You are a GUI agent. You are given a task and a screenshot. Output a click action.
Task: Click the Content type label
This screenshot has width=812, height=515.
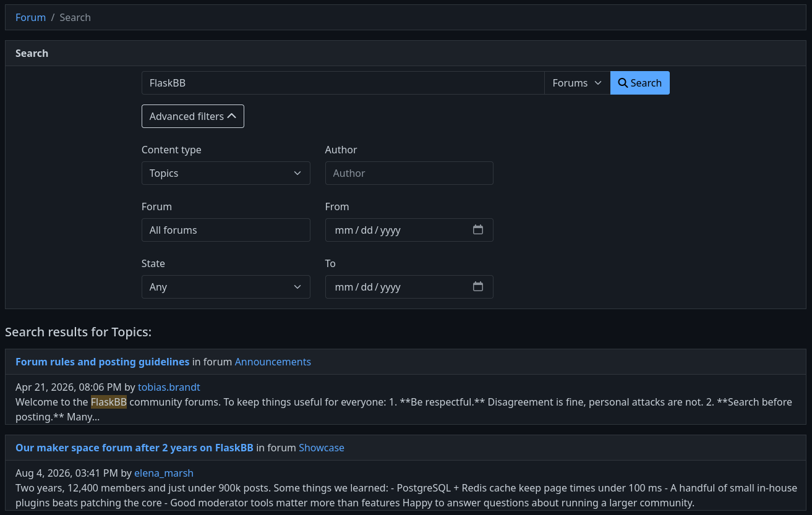click(171, 150)
